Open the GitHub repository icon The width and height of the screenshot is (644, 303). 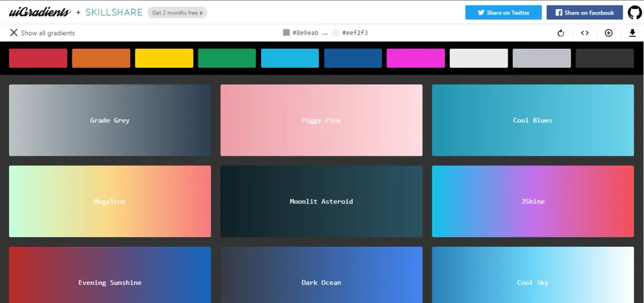634,13
